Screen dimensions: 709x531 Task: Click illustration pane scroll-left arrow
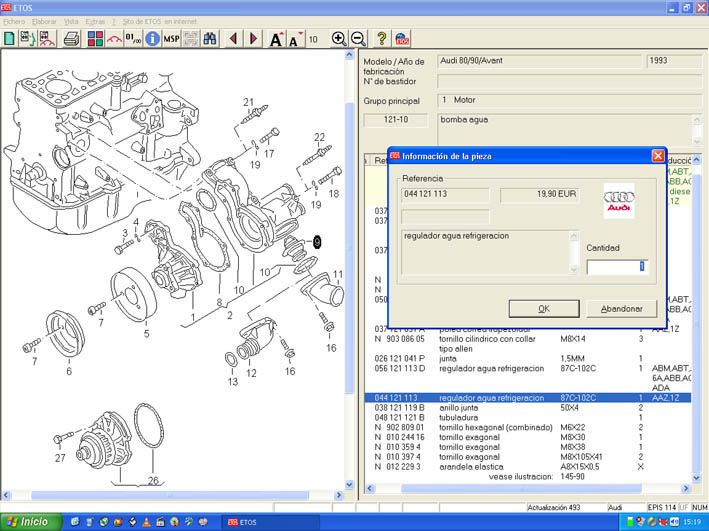coord(6,495)
